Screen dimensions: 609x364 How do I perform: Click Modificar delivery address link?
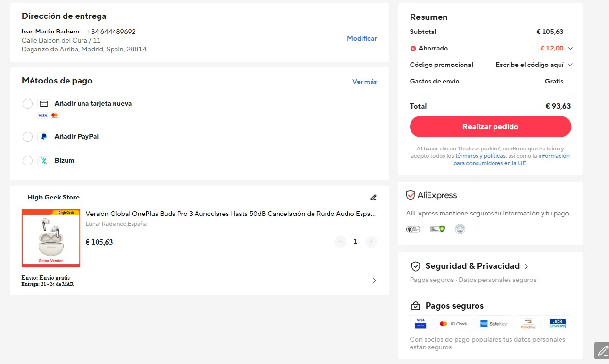point(362,38)
